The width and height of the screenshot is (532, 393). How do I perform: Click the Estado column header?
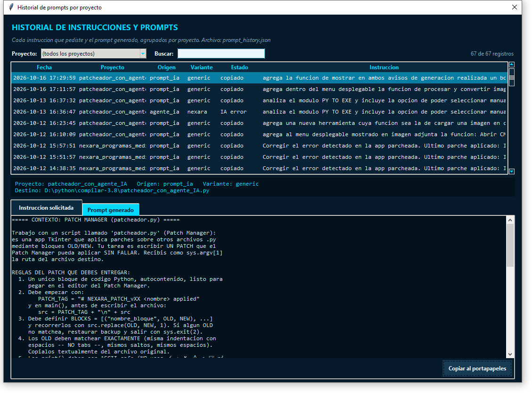[240, 67]
